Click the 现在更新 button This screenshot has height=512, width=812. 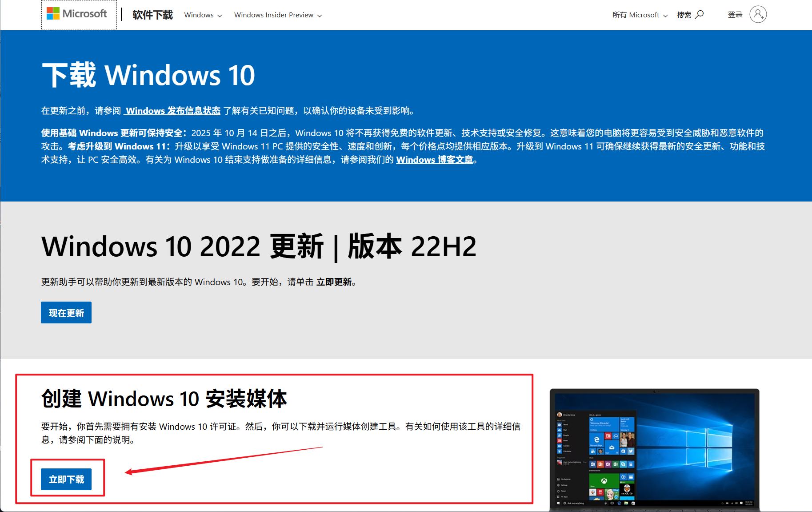coord(66,313)
